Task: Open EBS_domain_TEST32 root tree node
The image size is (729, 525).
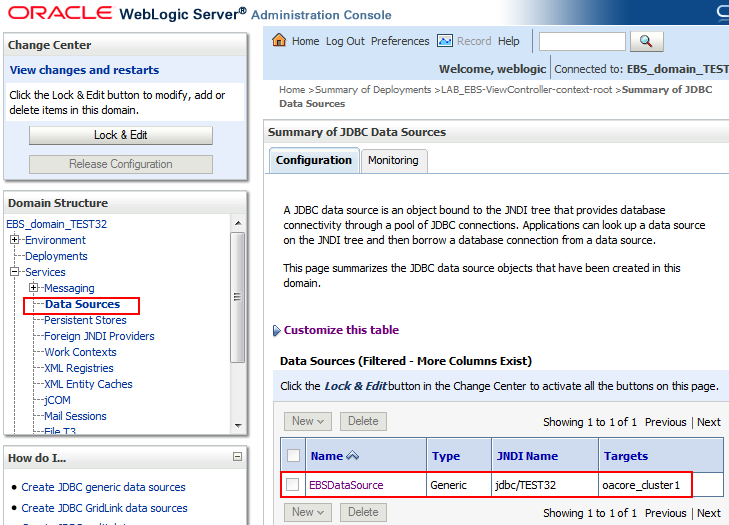Action: (x=57, y=224)
